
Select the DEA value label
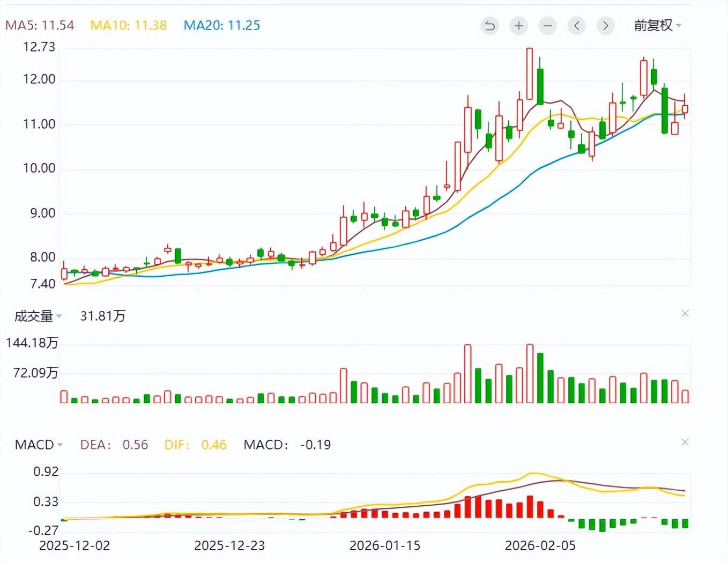click(x=114, y=445)
